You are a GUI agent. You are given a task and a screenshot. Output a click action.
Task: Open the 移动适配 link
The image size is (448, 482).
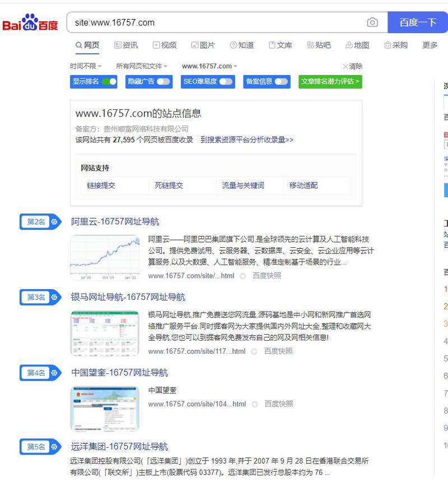[304, 186]
